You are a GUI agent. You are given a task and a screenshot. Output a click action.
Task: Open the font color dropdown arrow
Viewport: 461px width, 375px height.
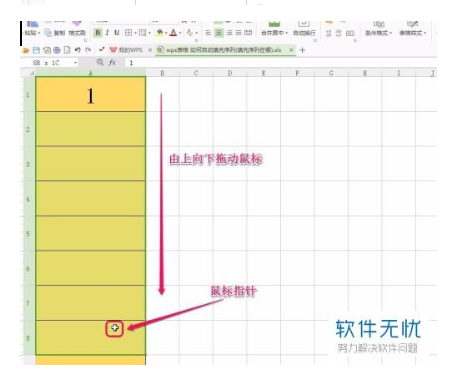180,33
